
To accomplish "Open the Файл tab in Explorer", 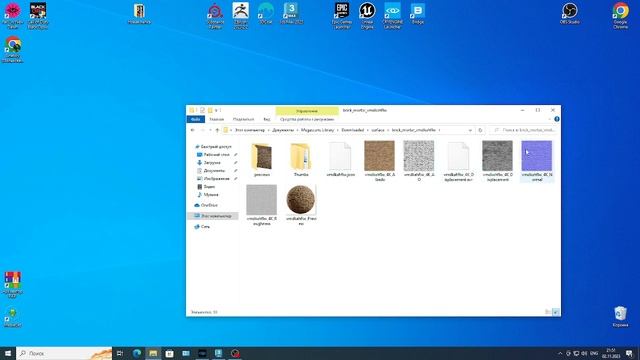I will [196, 119].
